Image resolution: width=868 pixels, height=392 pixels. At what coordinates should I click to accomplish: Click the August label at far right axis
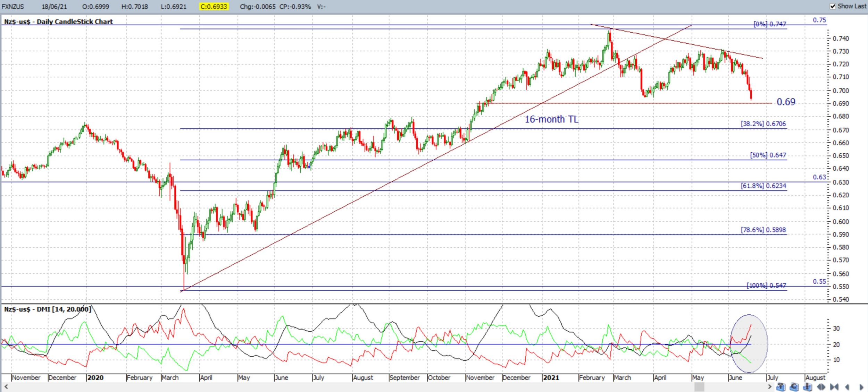[x=815, y=377]
